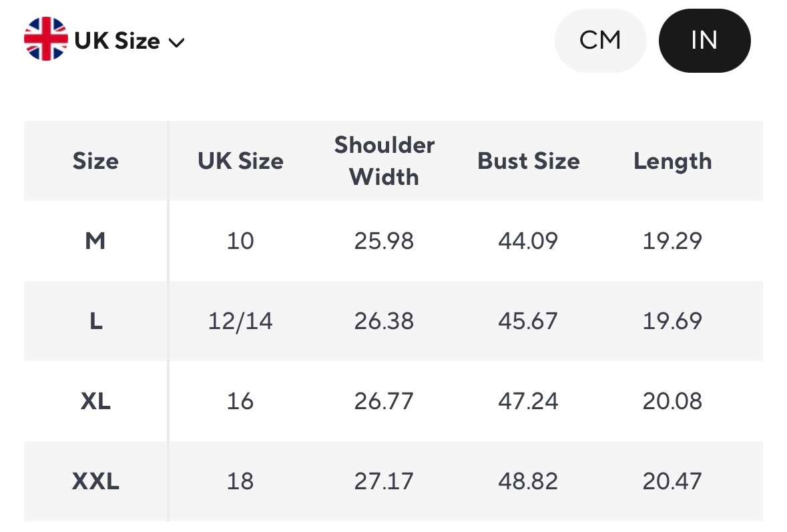
Task: Select the M size row label
Action: pos(95,240)
